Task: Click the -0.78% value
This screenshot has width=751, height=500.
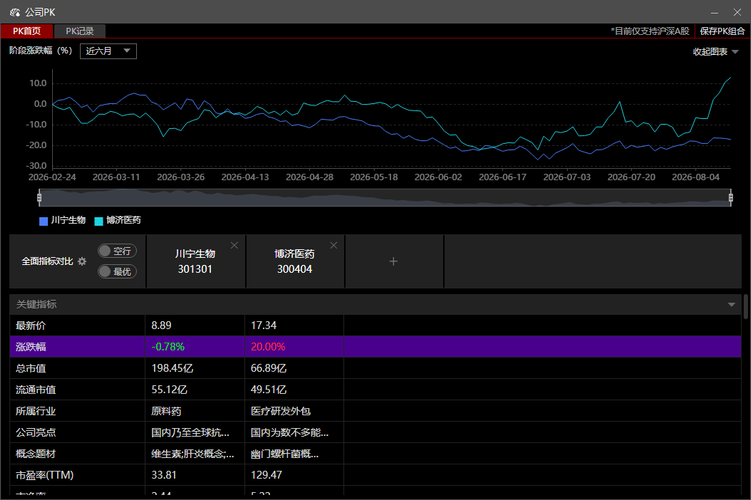Action: tap(168, 347)
